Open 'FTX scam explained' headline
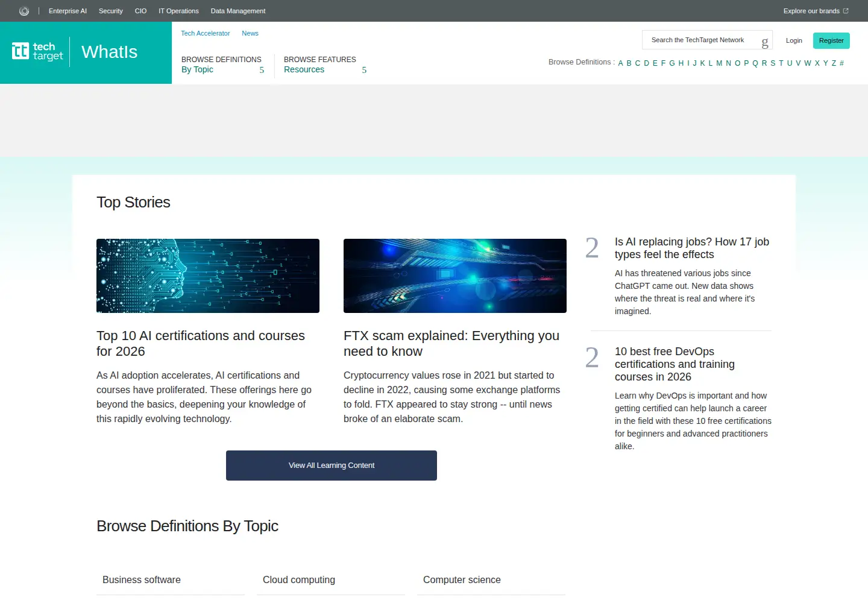This screenshot has height=603, width=868. (x=451, y=343)
